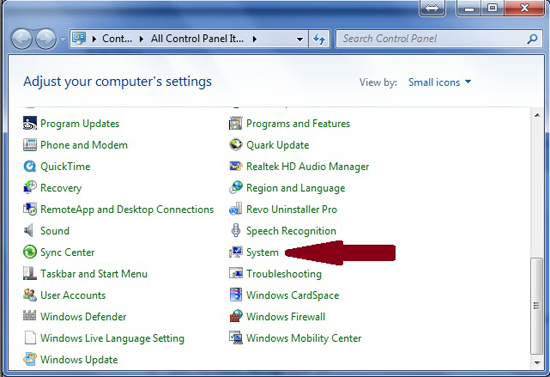Click the Region and Language globe icon
This screenshot has height=377, width=550.
tap(236, 188)
